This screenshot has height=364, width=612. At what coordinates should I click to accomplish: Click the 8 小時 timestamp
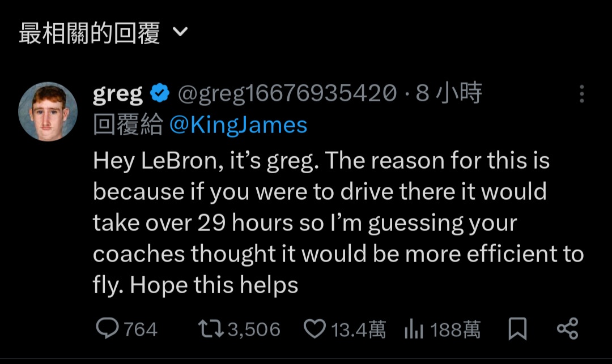coord(448,93)
